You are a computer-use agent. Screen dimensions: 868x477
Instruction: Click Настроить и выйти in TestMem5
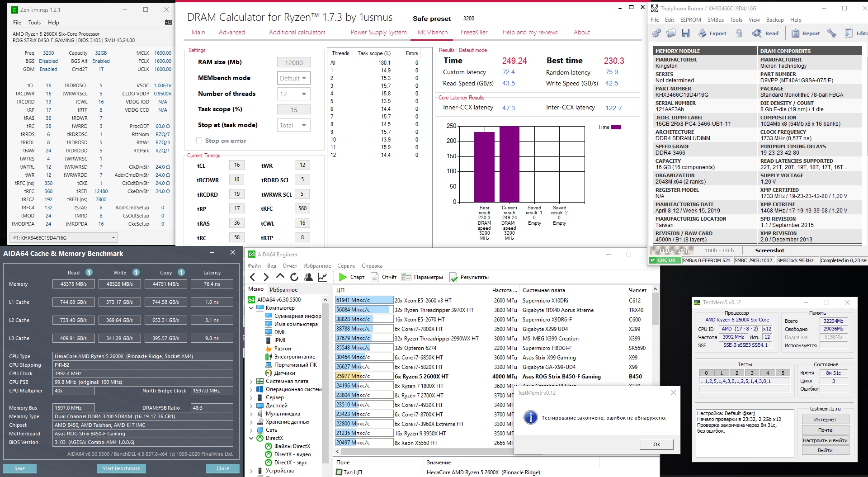[825, 440]
